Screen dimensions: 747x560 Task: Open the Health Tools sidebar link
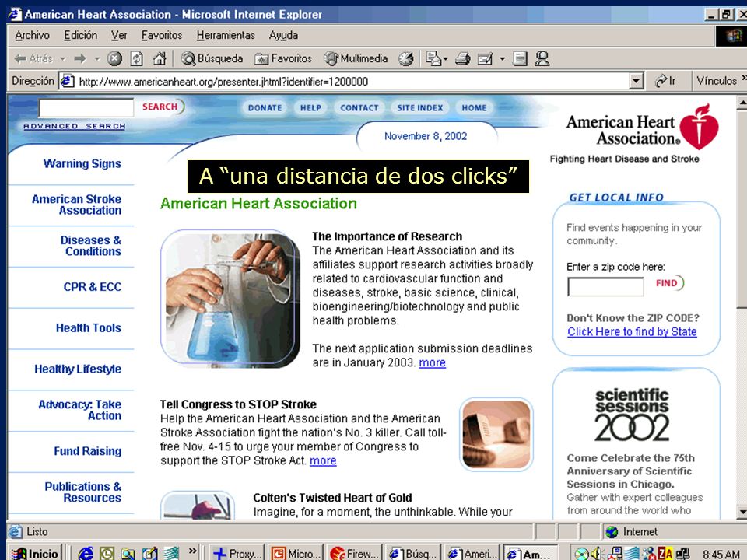(89, 327)
